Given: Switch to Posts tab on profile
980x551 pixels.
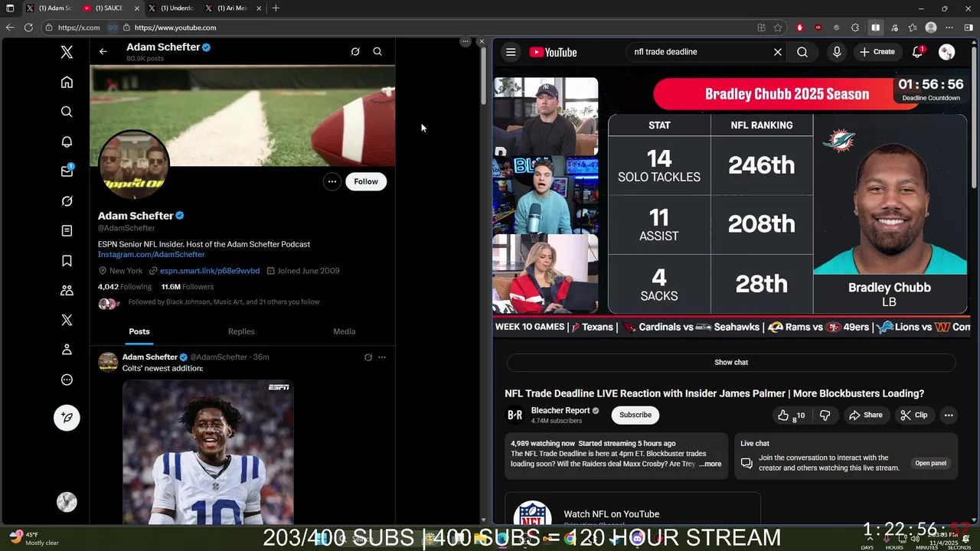Looking at the screenshot, I should point(139,331).
